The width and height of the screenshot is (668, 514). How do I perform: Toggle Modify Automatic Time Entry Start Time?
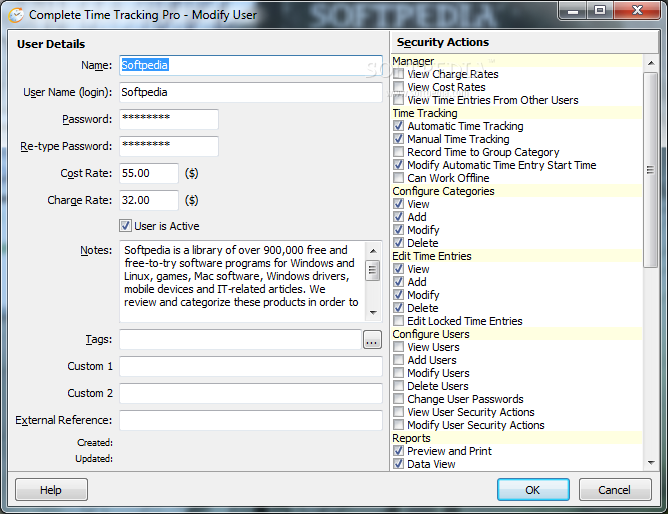pos(398,165)
